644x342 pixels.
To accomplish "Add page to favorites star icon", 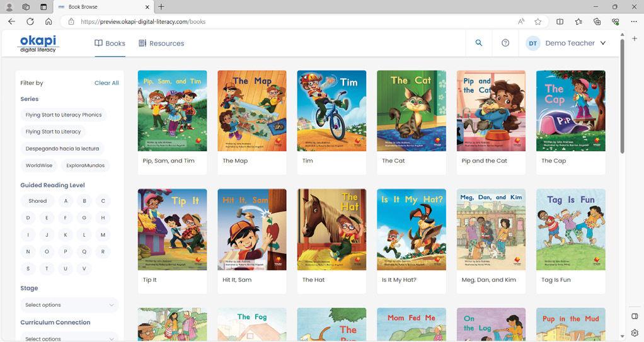I will point(538,21).
